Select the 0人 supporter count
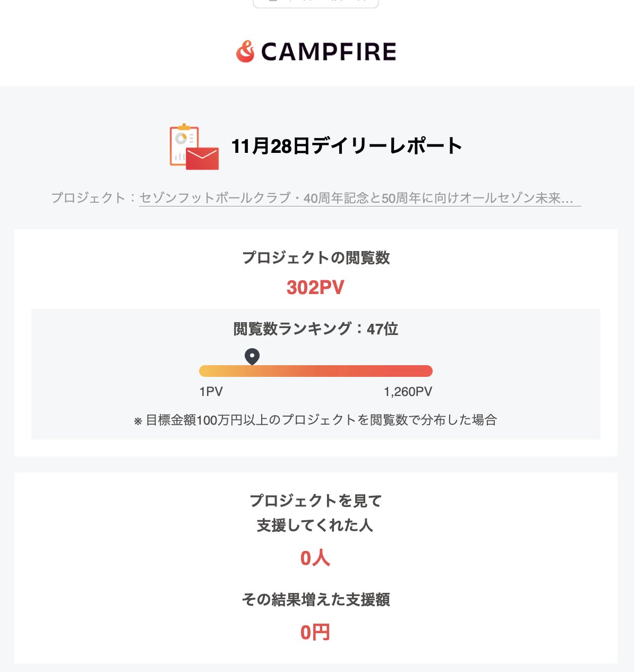Screen dimensions: 636x672 coord(316,558)
